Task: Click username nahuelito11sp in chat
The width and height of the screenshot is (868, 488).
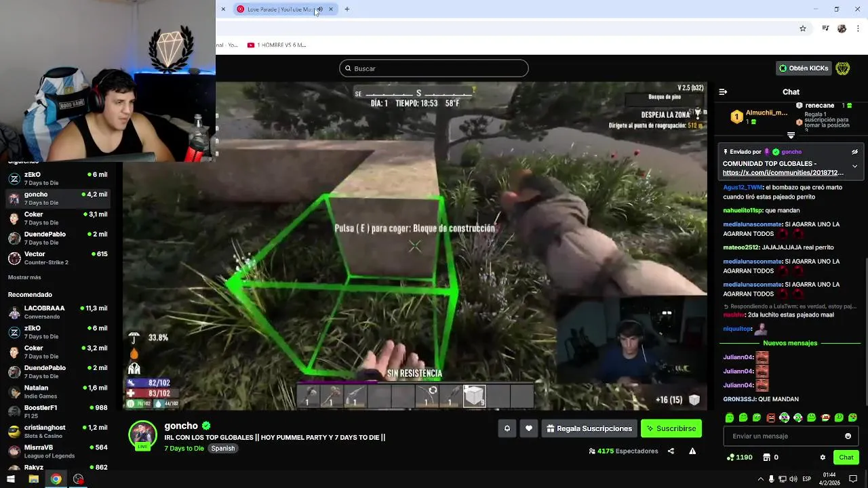Action: tap(743, 210)
